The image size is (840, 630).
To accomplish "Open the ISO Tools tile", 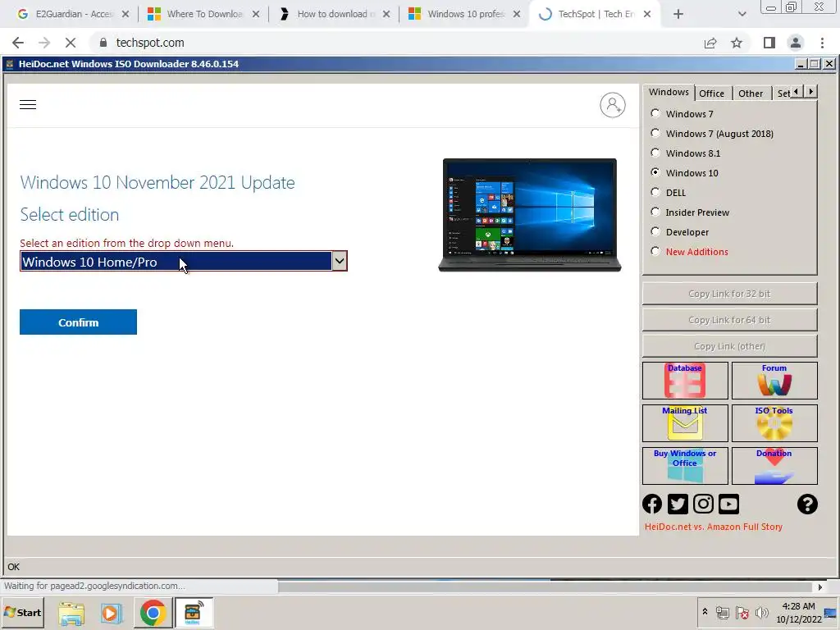I will click(x=774, y=423).
